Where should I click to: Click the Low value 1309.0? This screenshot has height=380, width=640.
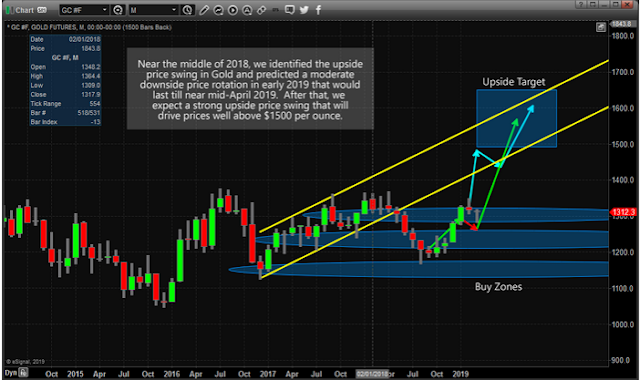pos(91,85)
